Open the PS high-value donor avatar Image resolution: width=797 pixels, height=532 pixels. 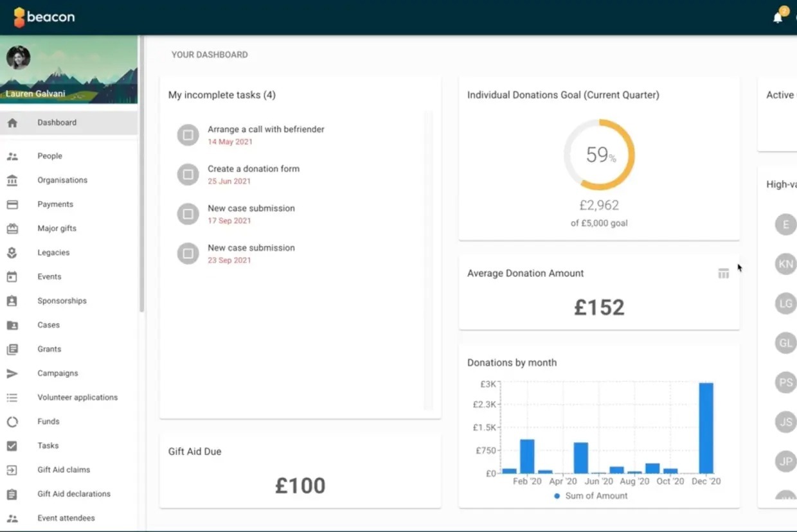click(785, 382)
